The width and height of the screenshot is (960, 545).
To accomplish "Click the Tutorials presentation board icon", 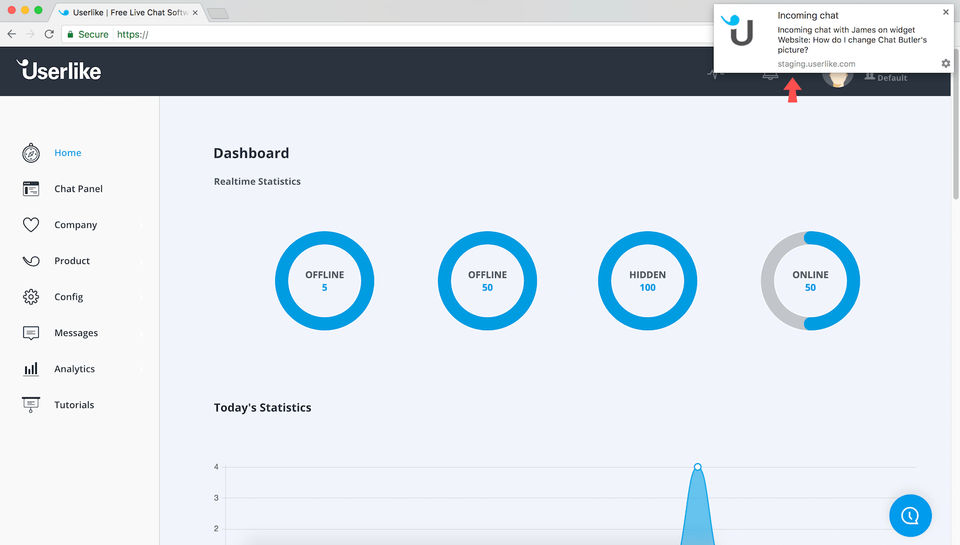I will pyautogui.click(x=31, y=405).
